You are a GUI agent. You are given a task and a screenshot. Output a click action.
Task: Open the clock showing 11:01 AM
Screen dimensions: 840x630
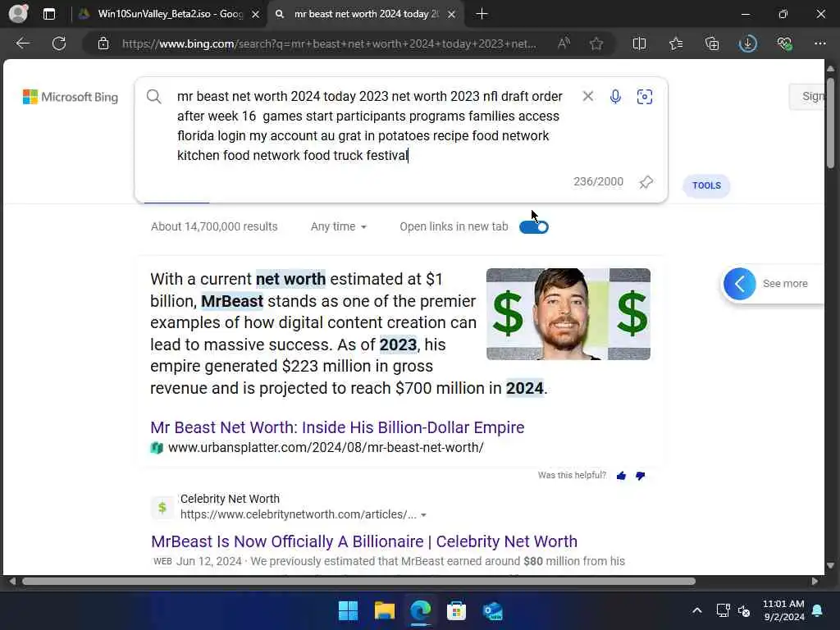[783, 610]
